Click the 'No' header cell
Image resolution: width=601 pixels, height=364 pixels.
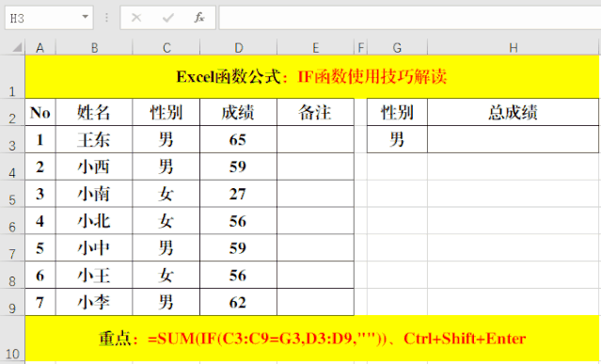tap(40, 112)
